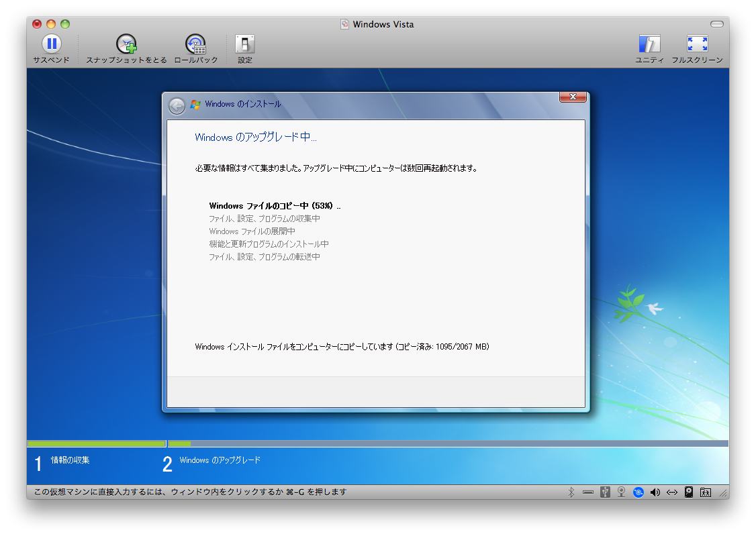Click the red close window button
756x536 pixels.
(37, 24)
